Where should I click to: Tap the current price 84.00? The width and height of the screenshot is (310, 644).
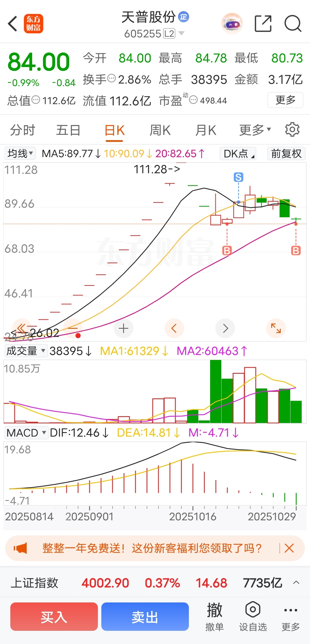pyautogui.click(x=39, y=62)
